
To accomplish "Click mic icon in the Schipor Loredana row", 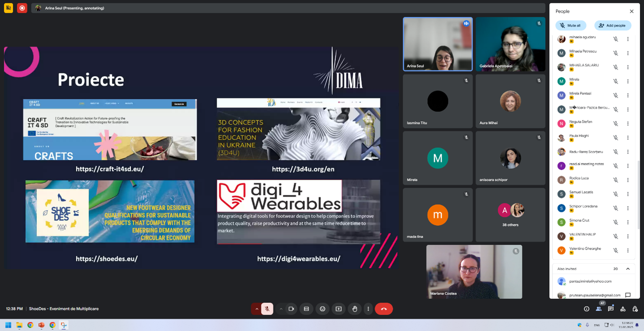I will pos(616,208).
